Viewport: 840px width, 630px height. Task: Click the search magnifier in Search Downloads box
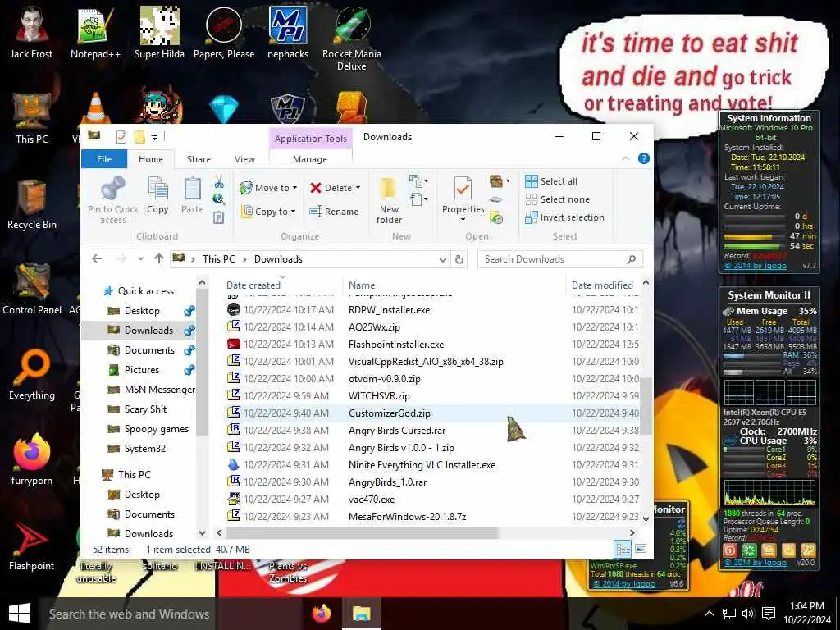click(x=631, y=259)
